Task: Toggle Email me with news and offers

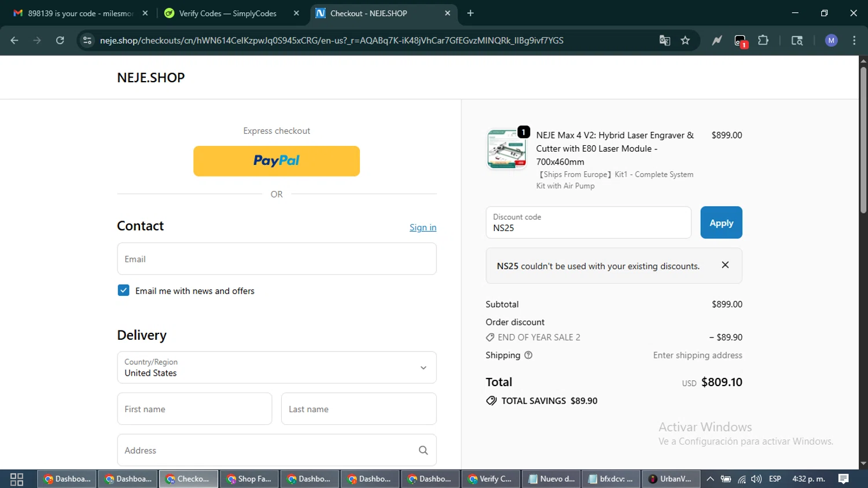Action: (123, 291)
